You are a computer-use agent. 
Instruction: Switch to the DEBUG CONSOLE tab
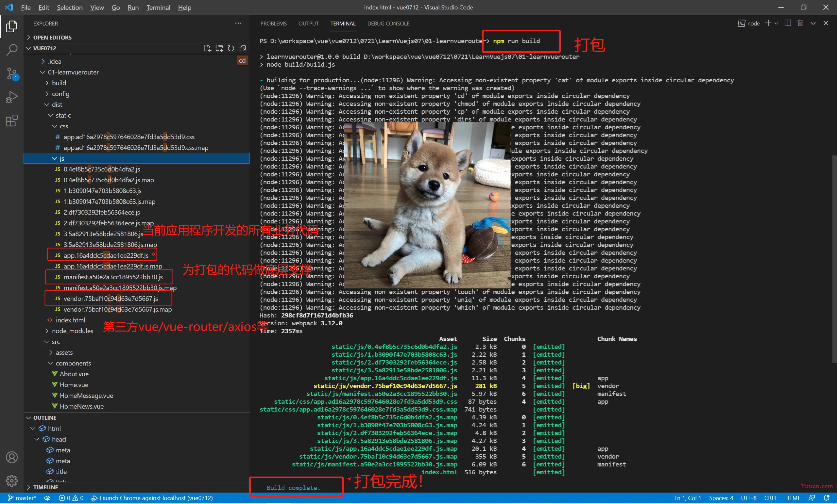[x=388, y=24]
